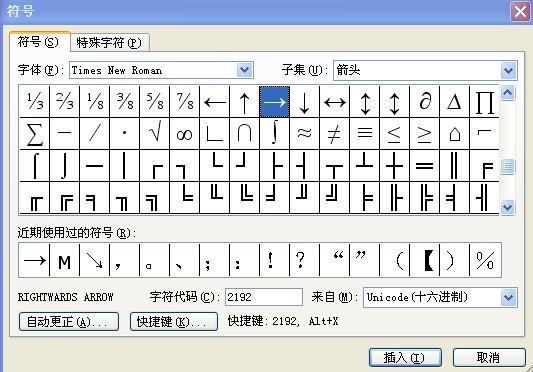Switch to the 特殊字符(P) tab
This screenshot has width=533, height=372.
pos(109,43)
